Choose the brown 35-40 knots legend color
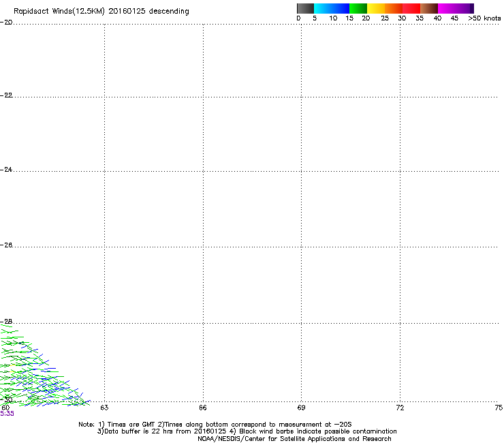 coord(429,8)
